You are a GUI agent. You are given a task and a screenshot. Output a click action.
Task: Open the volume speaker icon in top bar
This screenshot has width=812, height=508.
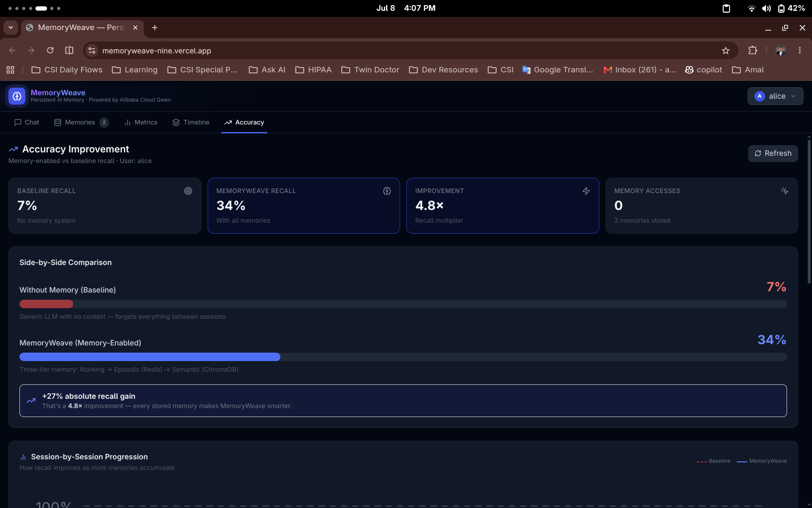click(766, 8)
